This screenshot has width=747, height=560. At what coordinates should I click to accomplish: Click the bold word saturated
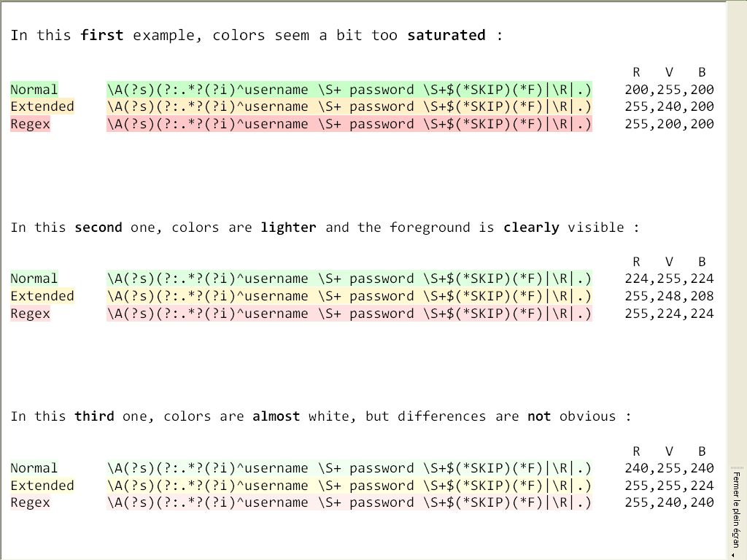coord(446,35)
